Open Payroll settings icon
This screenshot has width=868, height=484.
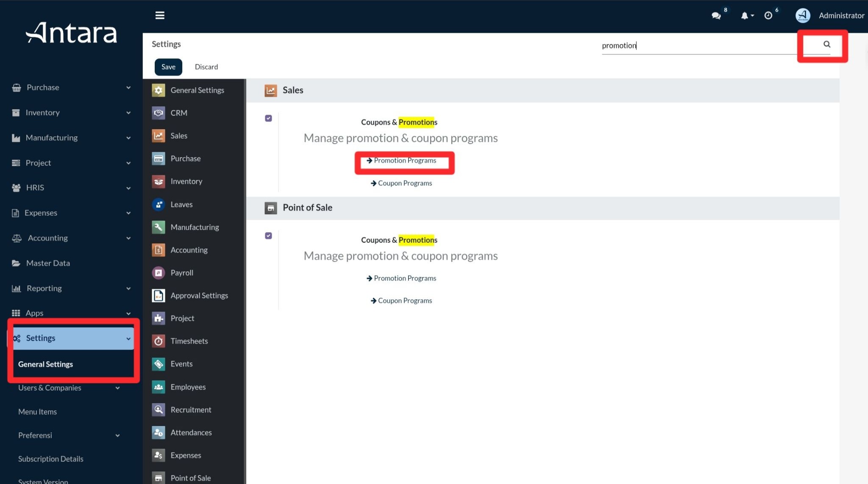click(159, 273)
